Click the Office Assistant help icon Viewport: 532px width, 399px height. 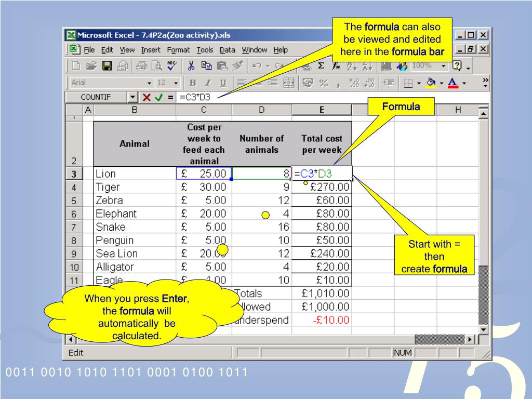(457, 65)
